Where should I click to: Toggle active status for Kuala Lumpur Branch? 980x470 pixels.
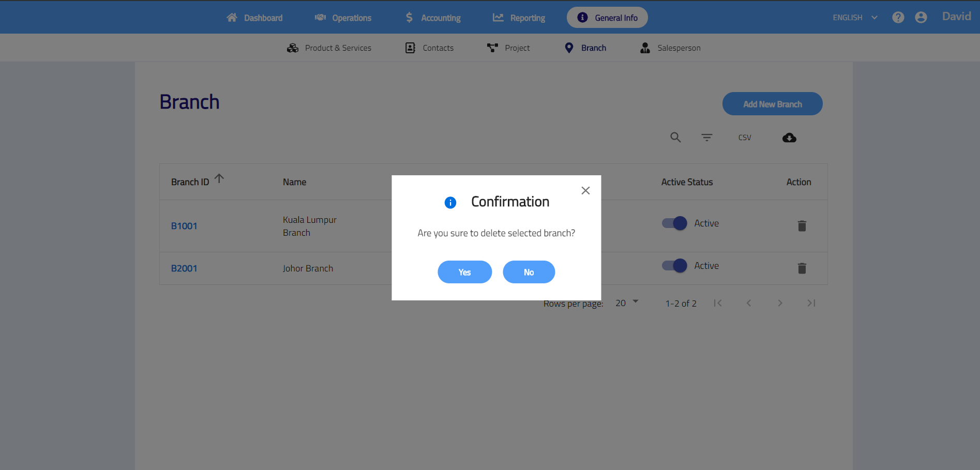(674, 223)
